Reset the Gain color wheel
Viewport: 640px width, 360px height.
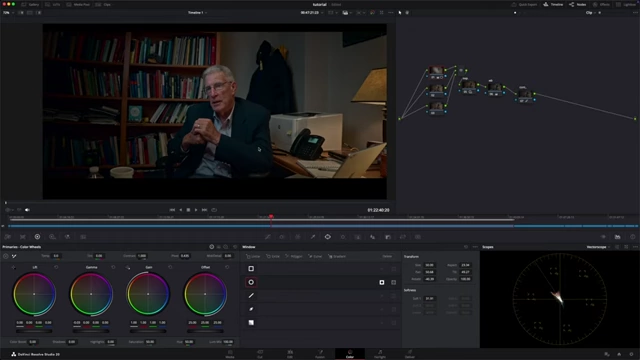coord(170,267)
